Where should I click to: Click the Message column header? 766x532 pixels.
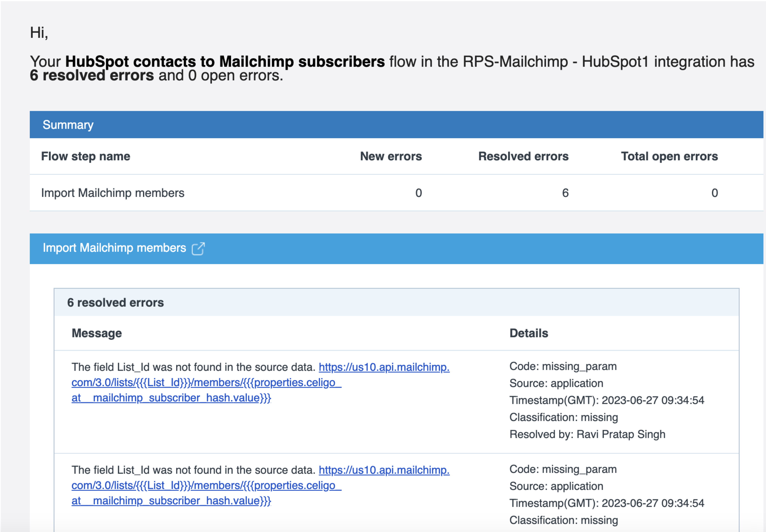[x=97, y=333]
